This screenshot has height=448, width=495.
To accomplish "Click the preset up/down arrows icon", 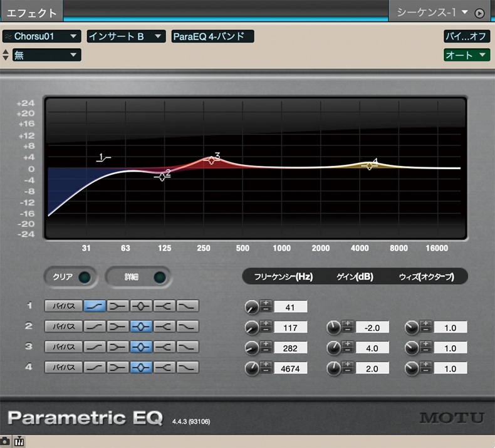I will 6,55.
